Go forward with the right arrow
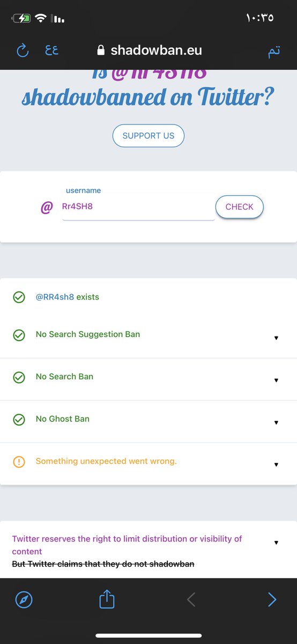 tap(272, 599)
